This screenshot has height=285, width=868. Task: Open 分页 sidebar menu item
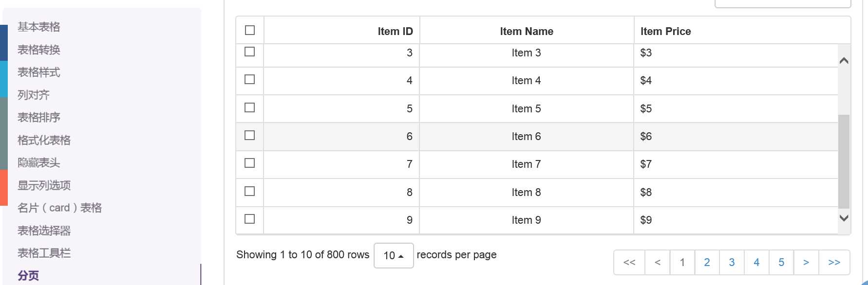28,276
